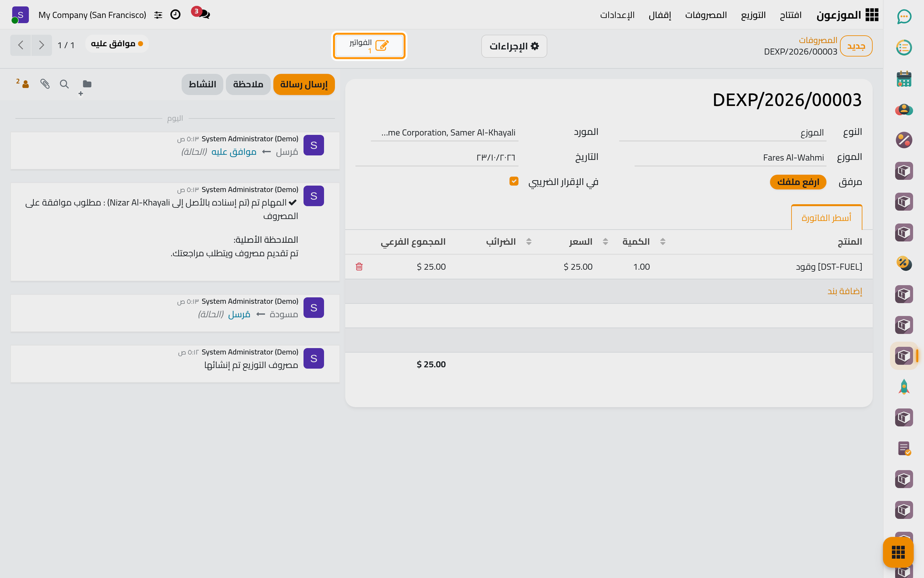Click the sliders settings icon beside the company name
This screenshot has width=924, height=578.
coord(158,15)
